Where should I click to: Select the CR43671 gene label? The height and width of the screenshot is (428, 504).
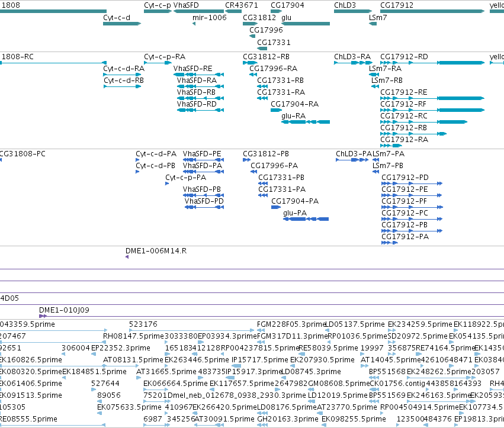pyautogui.click(x=242, y=5)
